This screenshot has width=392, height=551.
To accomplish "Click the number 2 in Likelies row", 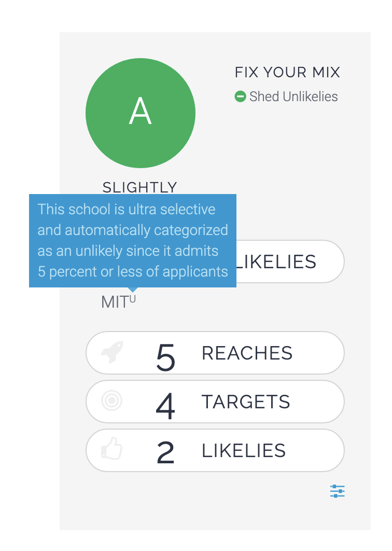I will (165, 452).
